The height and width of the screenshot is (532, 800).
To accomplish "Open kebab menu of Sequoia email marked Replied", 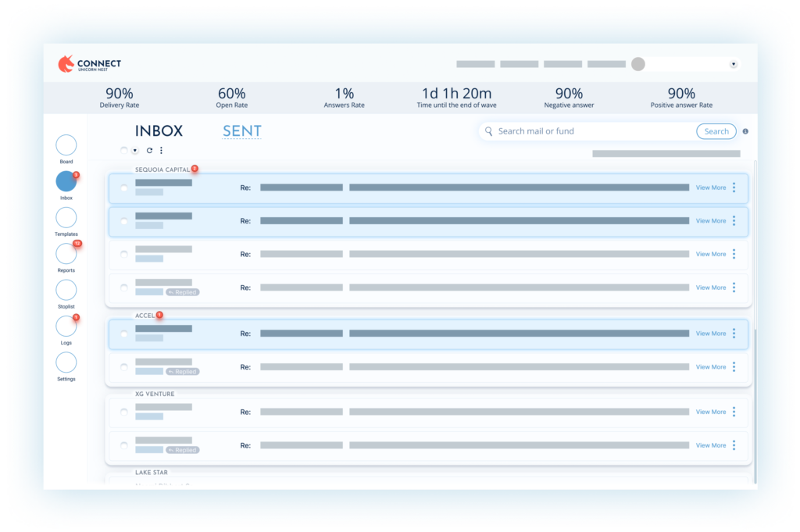I will [734, 287].
